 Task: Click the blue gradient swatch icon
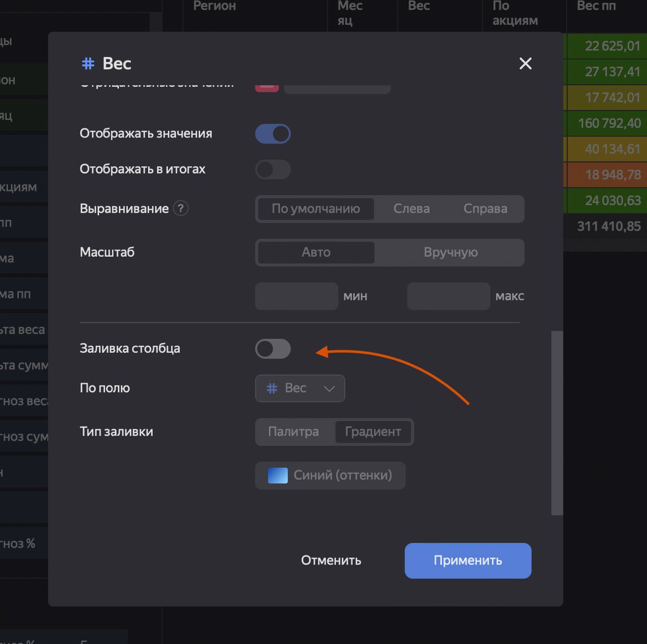point(278,475)
